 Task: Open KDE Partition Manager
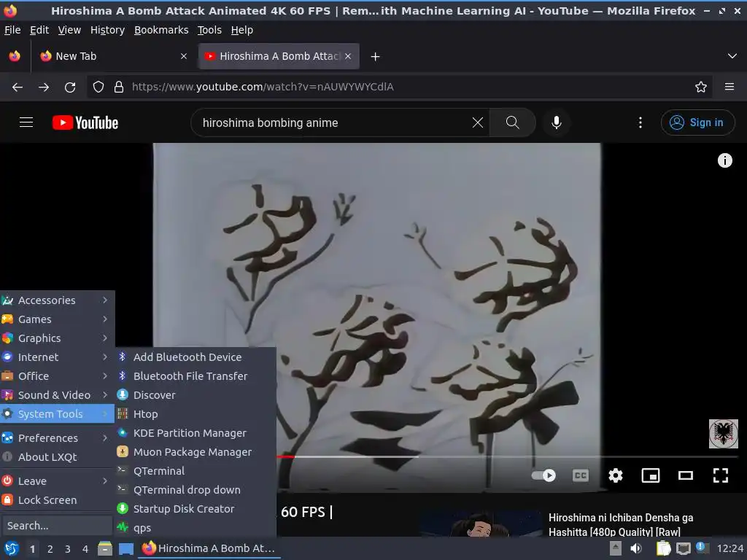click(196, 433)
